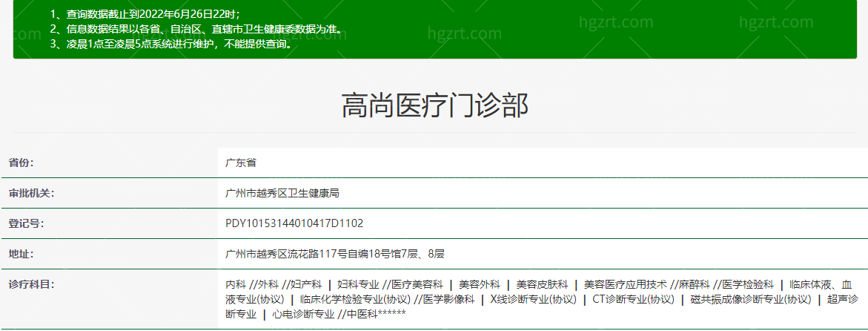The image size is (868, 331).
Task: Click the 诊疗科目 label
Action: click(x=31, y=284)
